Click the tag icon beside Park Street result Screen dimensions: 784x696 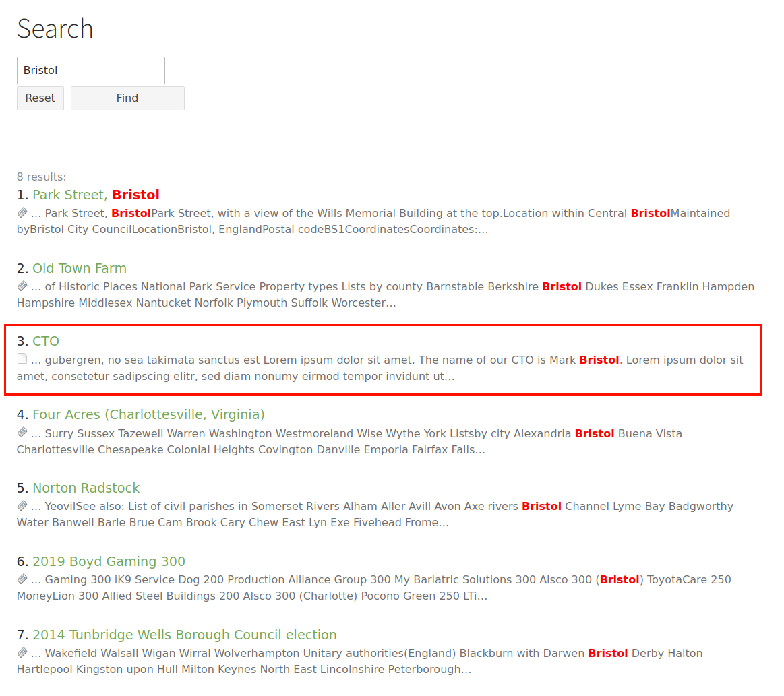(21, 212)
